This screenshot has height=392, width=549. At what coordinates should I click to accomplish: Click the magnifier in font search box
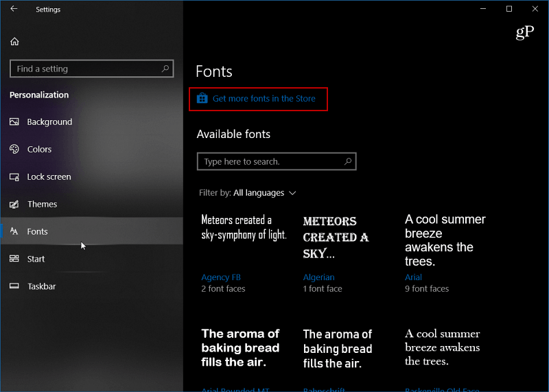click(x=348, y=161)
